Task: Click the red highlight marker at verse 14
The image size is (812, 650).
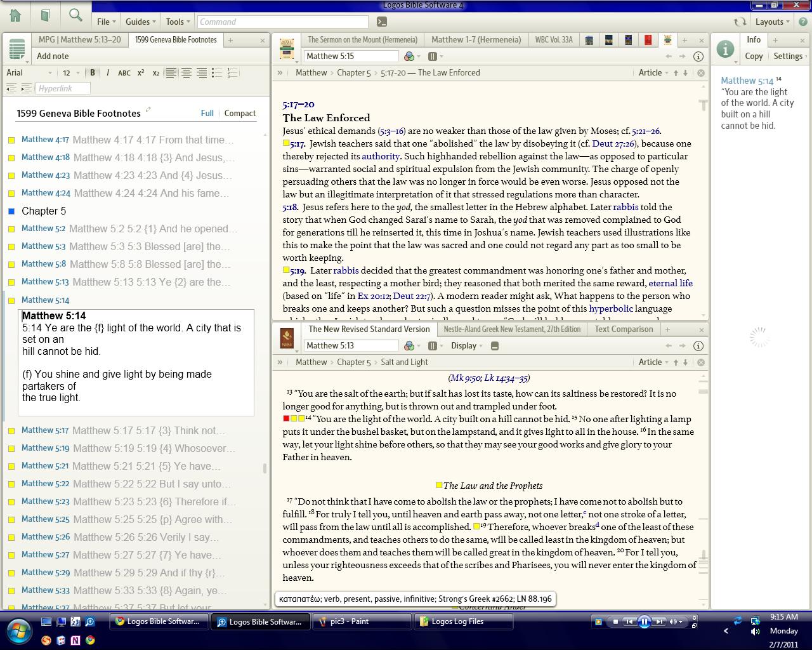Action: point(286,418)
